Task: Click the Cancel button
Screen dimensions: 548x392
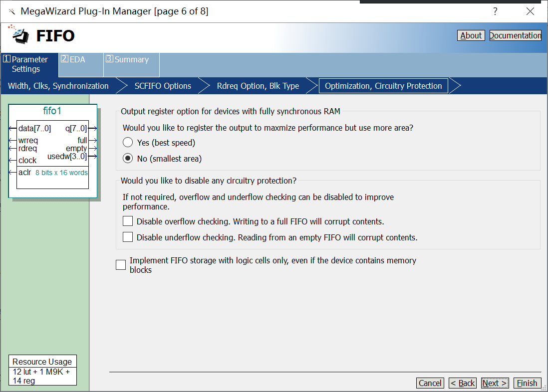Action: coord(430,383)
